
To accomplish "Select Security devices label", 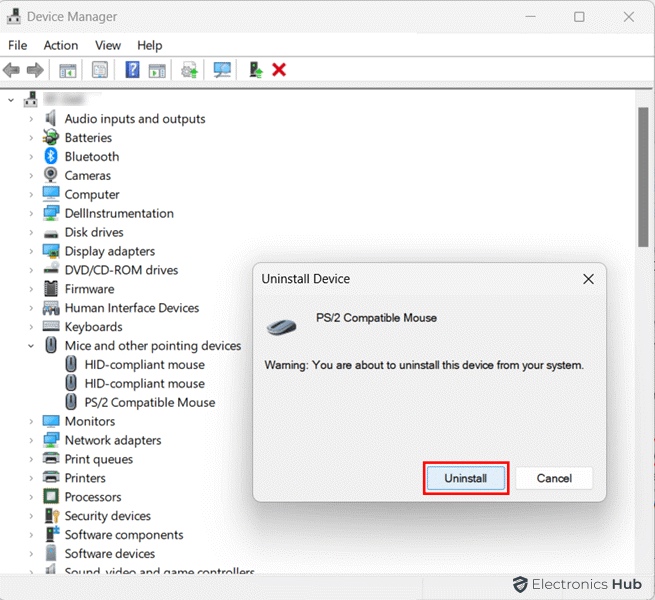I will (x=107, y=516).
